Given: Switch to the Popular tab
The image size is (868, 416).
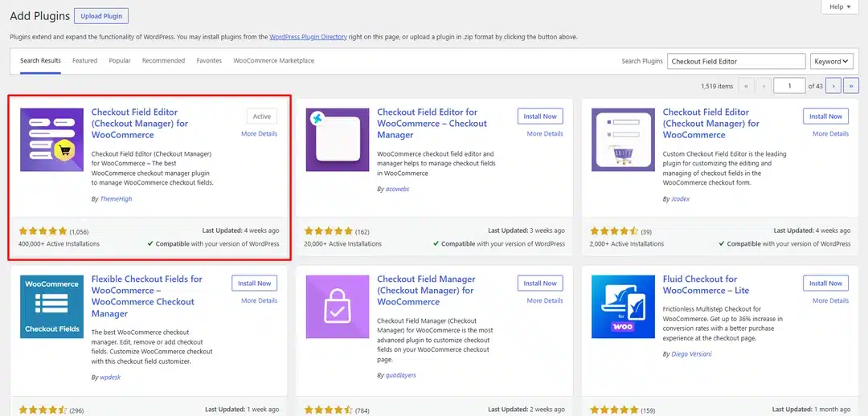Looking at the screenshot, I should point(120,61).
